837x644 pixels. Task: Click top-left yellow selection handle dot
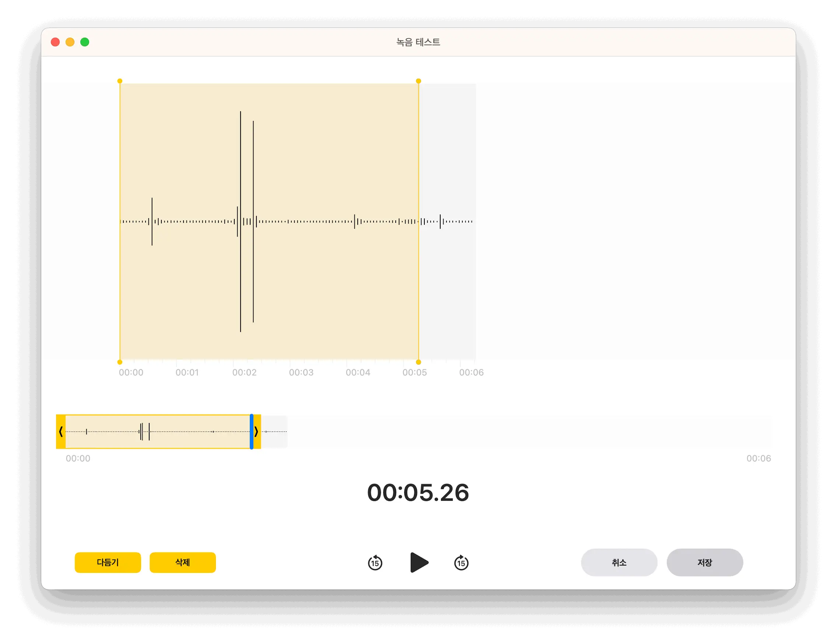[120, 81]
